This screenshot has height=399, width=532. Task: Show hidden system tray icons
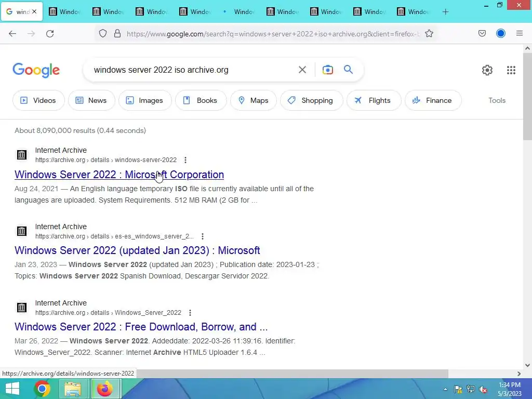tap(445, 389)
